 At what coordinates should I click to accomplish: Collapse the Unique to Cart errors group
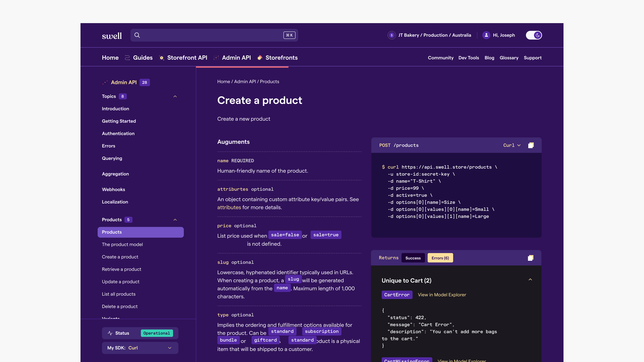click(x=530, y=280)
